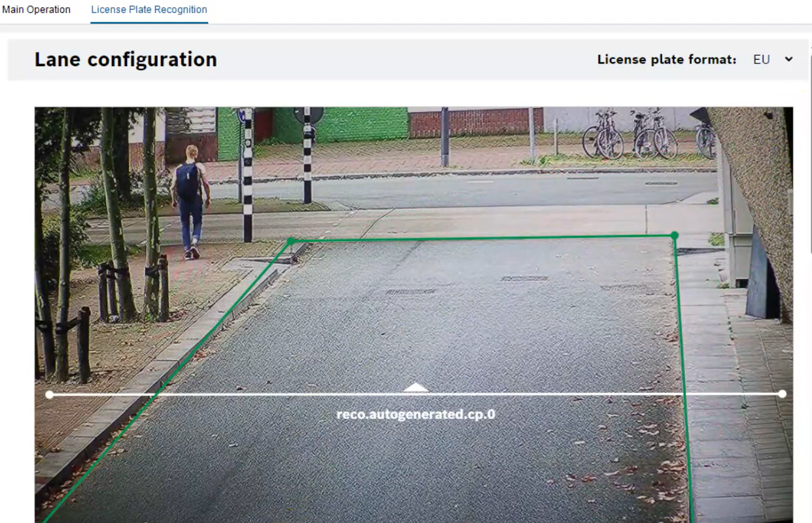The image size is (812, 523).
Task: Open the License plate format dropdown arrow
Action: pos(788,60)
